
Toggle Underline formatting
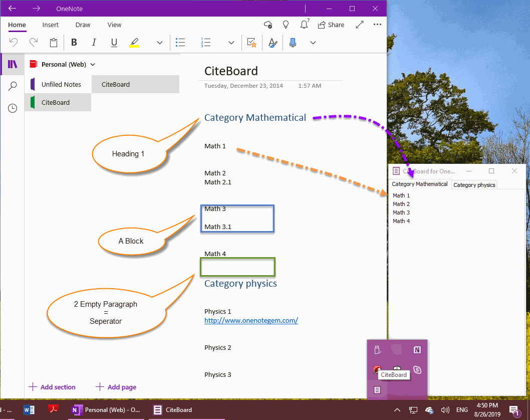[114, 43]
